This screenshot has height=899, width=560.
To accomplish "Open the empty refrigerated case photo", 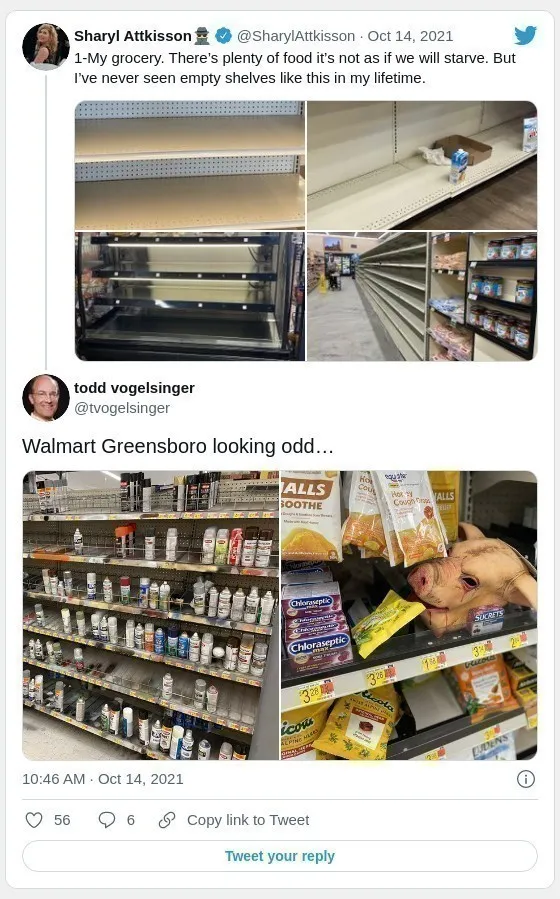I will click(x=190, y=296).
